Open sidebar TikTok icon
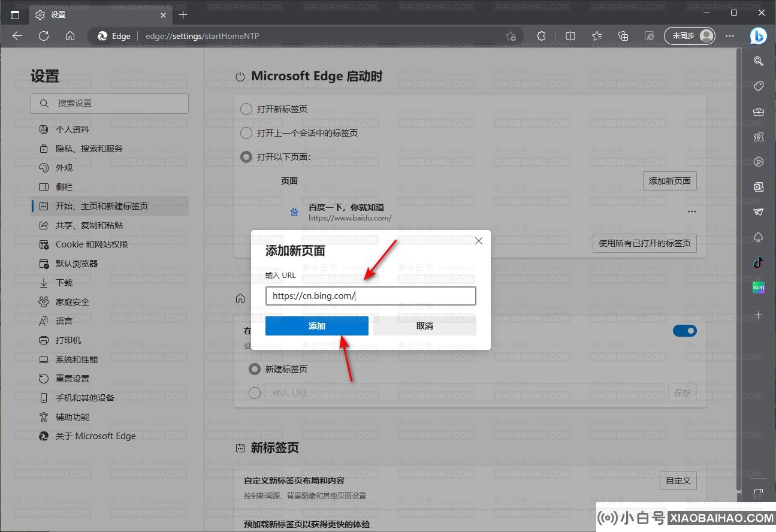Viewport: 776px width, 532px height. tap(759, 262)
